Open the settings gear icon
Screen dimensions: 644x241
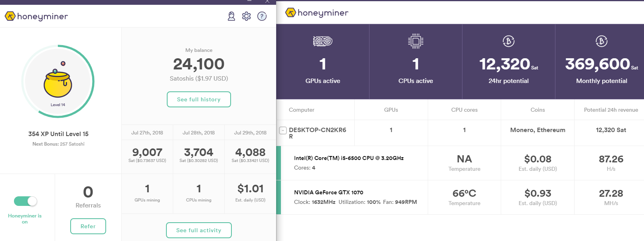pyautogui.click(x=247, y=16)
